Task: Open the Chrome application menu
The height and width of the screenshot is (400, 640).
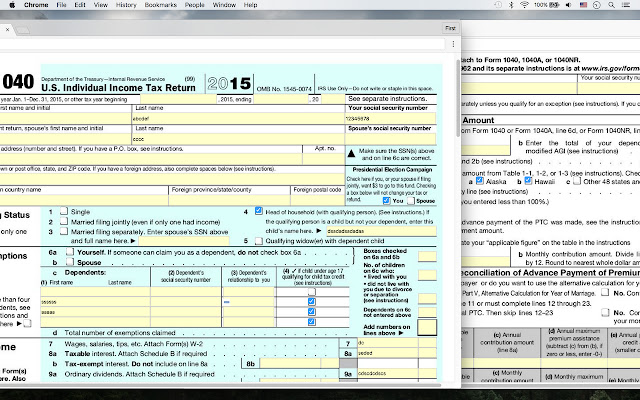Action: tap(36, 5)
